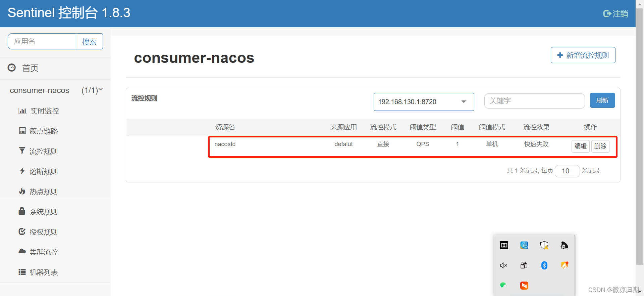The width and height of the screenshot is (644, 296).
Task: Open 授权规则 in the sidebar
Action: 44,232
